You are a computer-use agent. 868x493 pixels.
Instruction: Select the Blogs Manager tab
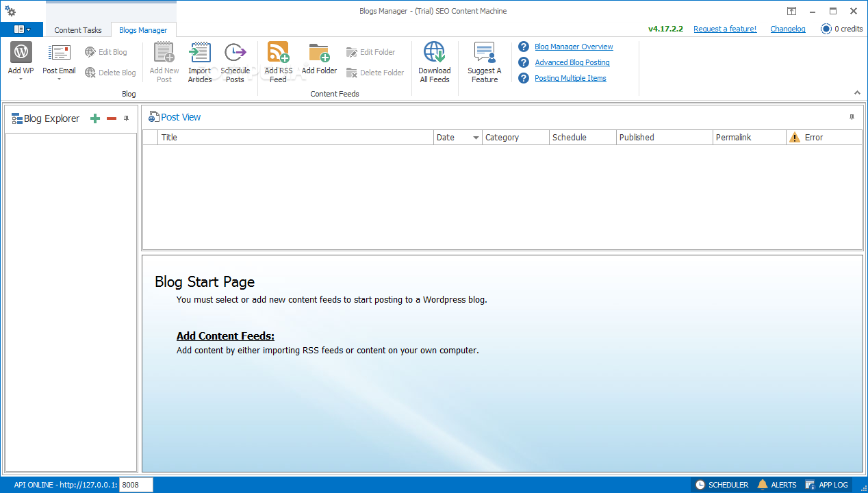(143, 30)
